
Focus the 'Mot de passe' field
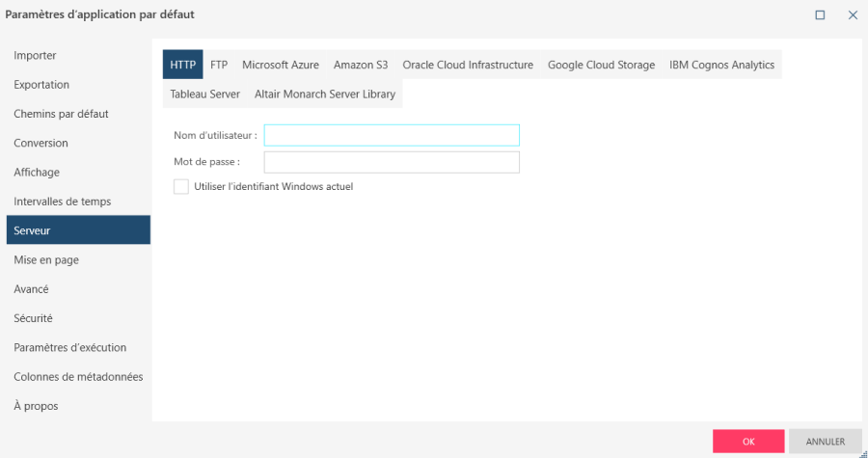tap(392, 162)
